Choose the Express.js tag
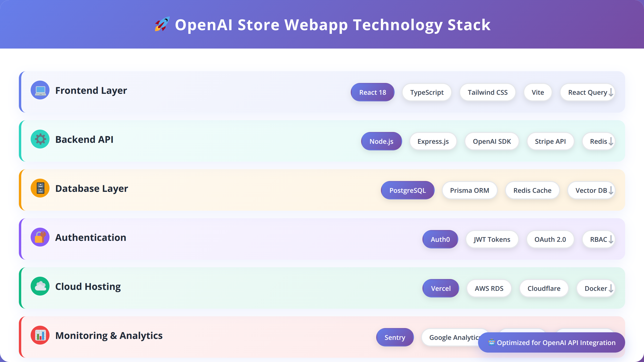644x362 pixels. coord(433,141)
